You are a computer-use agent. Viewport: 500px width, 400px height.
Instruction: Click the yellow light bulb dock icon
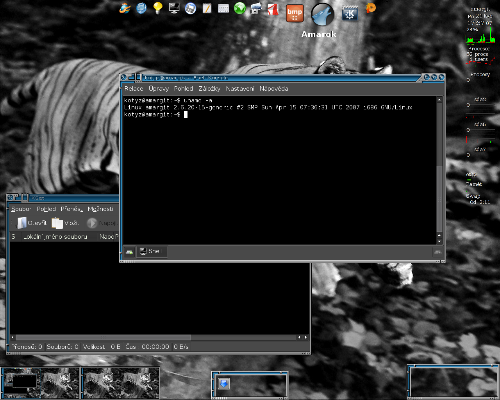(158, 8)
